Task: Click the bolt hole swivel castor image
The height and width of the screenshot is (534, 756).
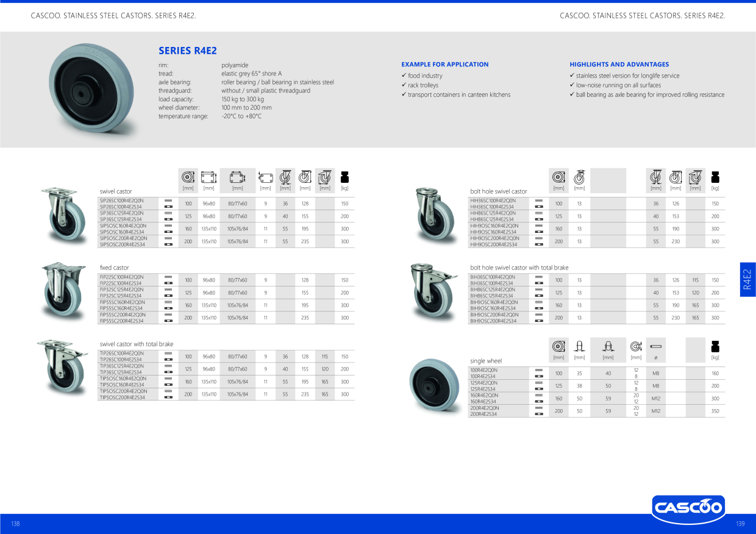Action: [x=435, y=215]
